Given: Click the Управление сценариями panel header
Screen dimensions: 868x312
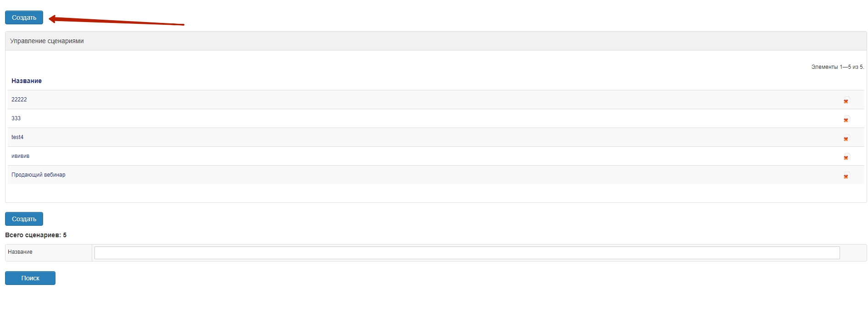Looking at the screenshot, I should point(47,41).
